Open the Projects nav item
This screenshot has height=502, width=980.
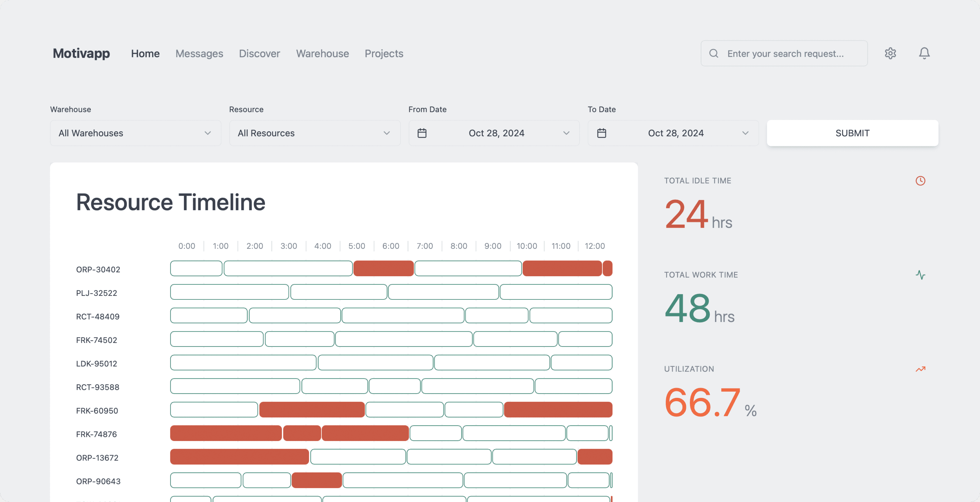click(x=383, y=54)
